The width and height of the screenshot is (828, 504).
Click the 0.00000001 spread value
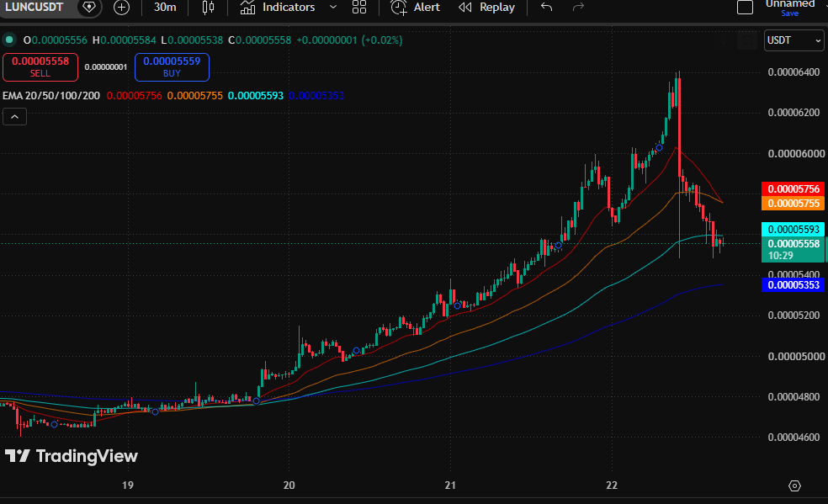106,67
